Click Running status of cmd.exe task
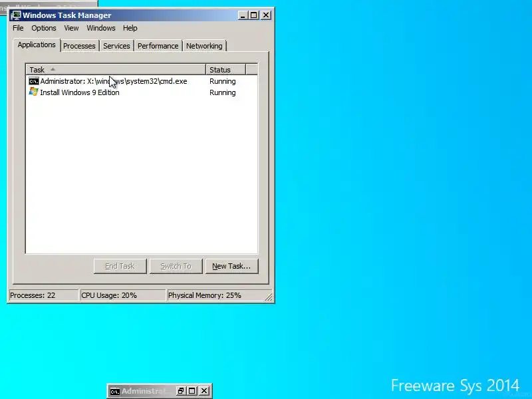532x399 pixels. (223, 81)
